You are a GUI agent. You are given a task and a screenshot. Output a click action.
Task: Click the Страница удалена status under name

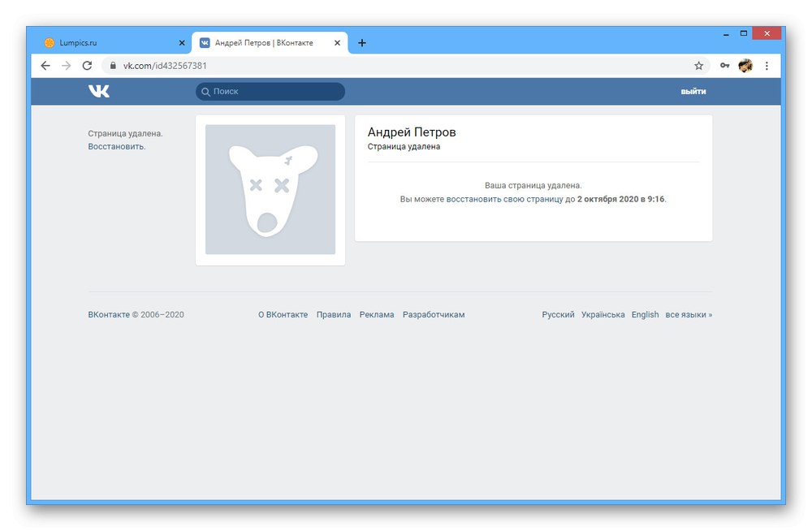pos(404,147)
